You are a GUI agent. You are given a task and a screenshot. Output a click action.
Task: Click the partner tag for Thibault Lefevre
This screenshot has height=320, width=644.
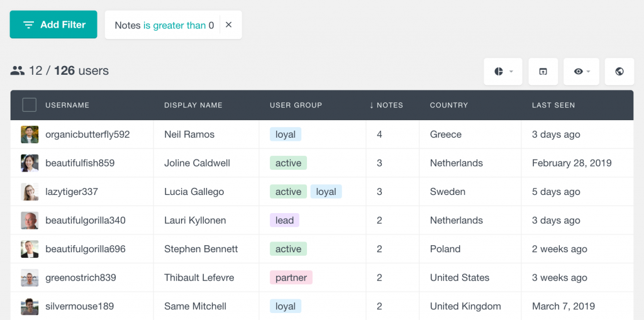(291, 278)
